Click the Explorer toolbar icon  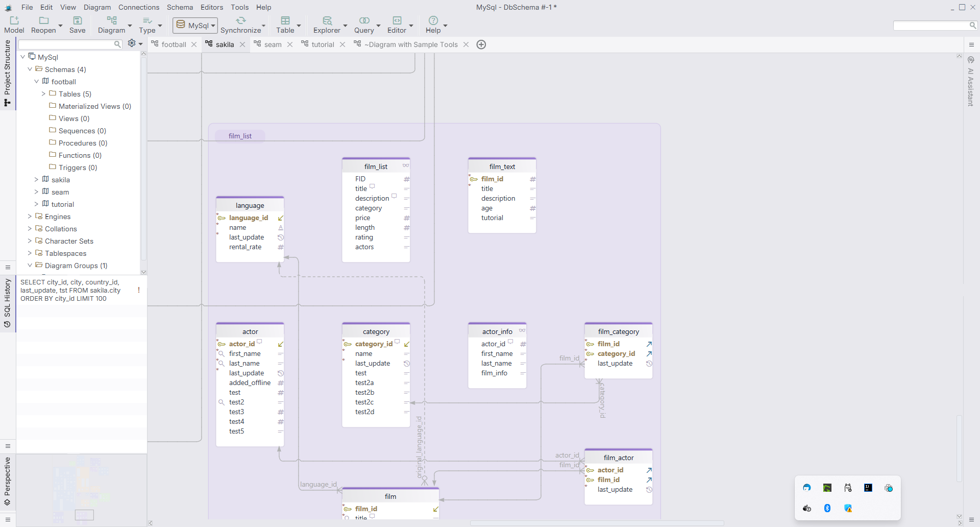coord(327,21)
